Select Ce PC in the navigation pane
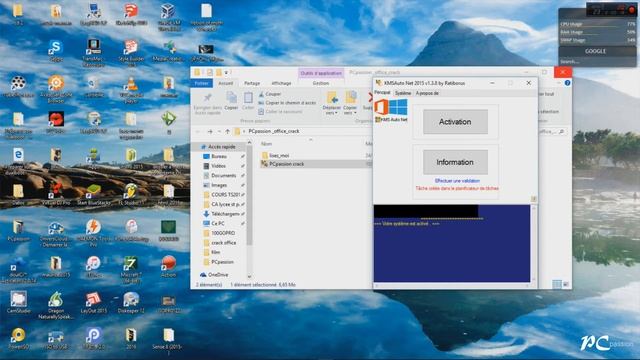Image resolution: width=640 pixels, height=360 pixels. [218, 224]
